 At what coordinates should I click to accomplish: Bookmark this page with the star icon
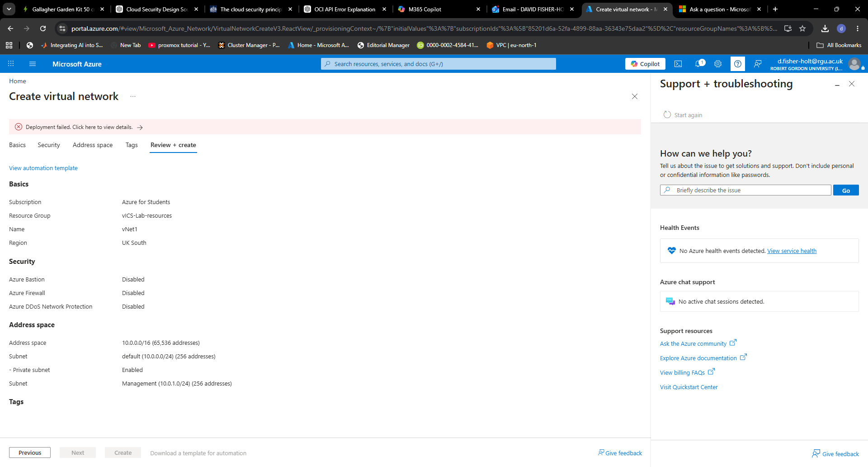[x=802, y=29]
